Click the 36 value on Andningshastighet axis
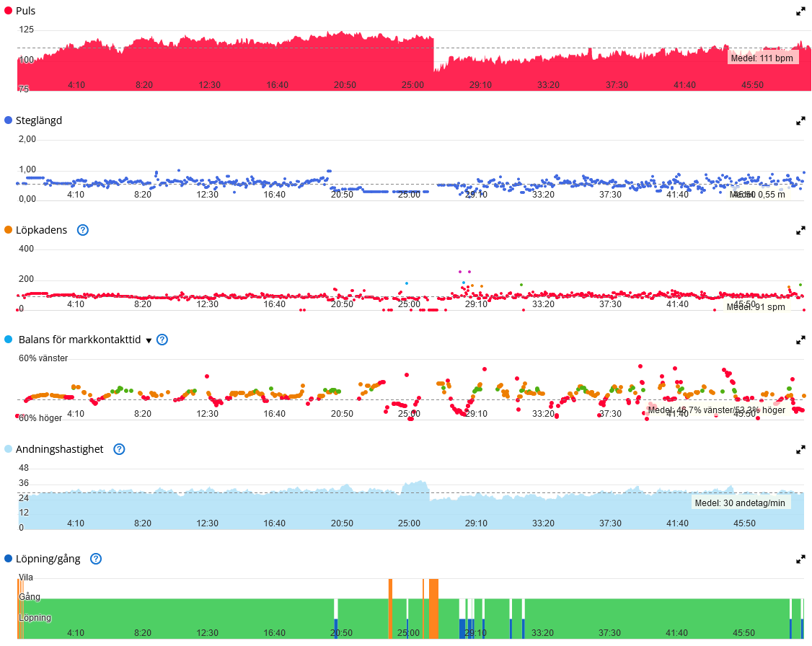812x646 pixels. click(24, 483)
